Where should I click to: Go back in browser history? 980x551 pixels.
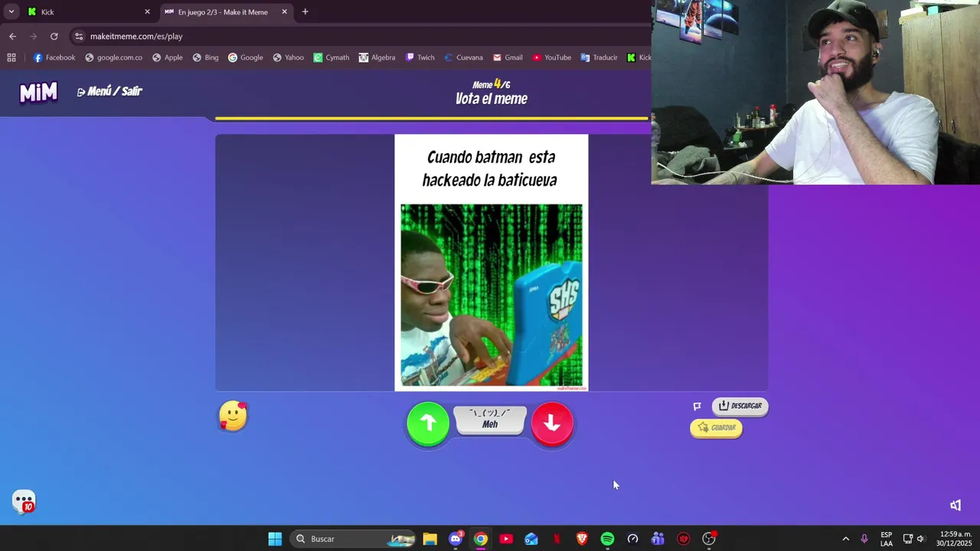point(12,36)
